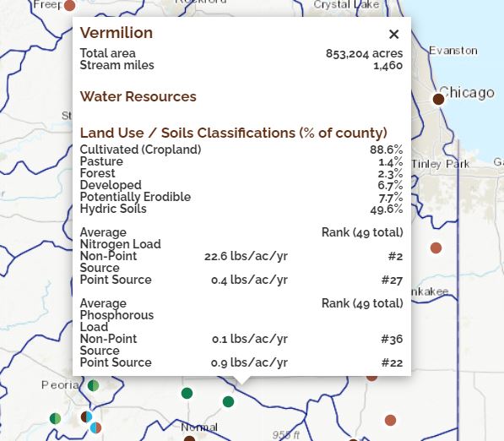Click the Chicago city label on map
The height and width of the screenshot is (441, 504).
467,93
